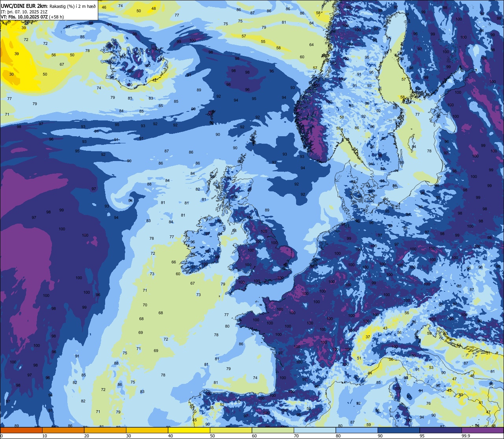Click the humidity value '46' at the top
The height and width of the screenshot is (439, 504).
[x=104, y=7]
